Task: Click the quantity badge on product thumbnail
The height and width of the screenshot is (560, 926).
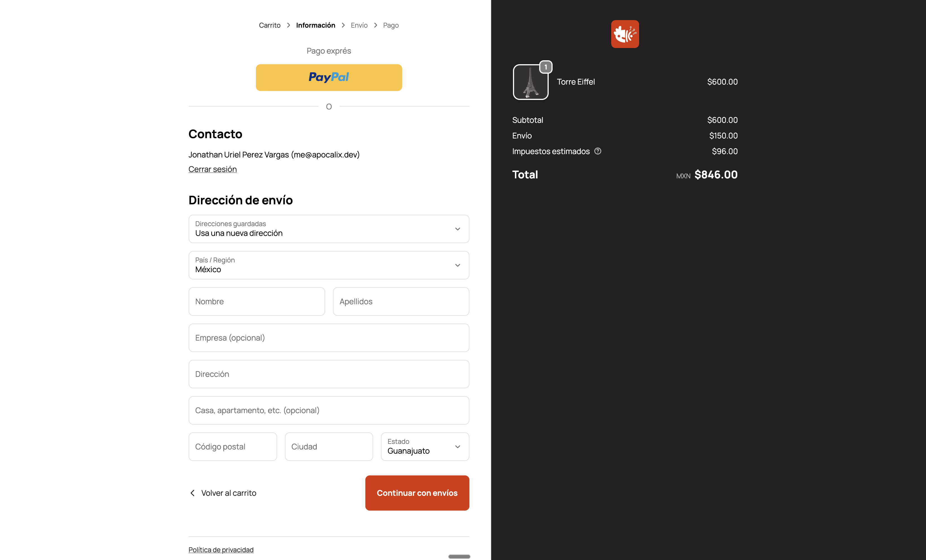Action: [x=546, y=66]
